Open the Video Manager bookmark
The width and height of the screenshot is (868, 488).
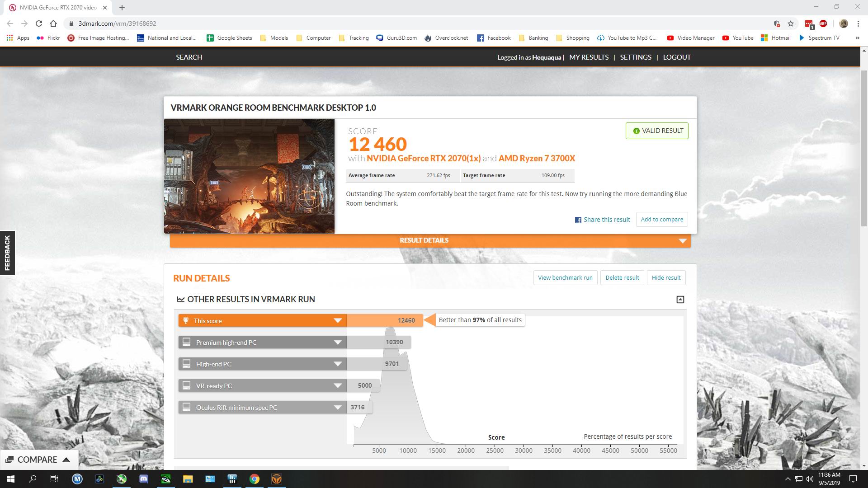(691, 38)
